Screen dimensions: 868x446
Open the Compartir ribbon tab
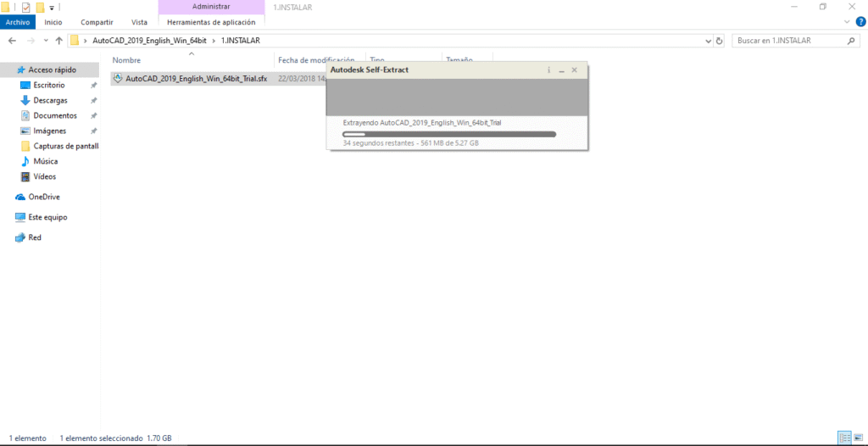coord(97,22)
